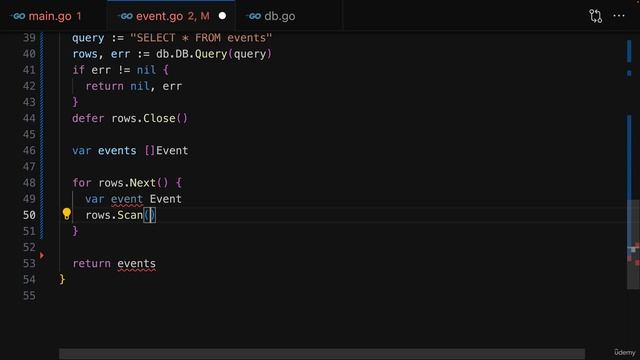Image resolution: width=640 pixels, height=360 pixels.
Task: Click 'rows.Next()' in the for loop
Action: tap(133, 183)
